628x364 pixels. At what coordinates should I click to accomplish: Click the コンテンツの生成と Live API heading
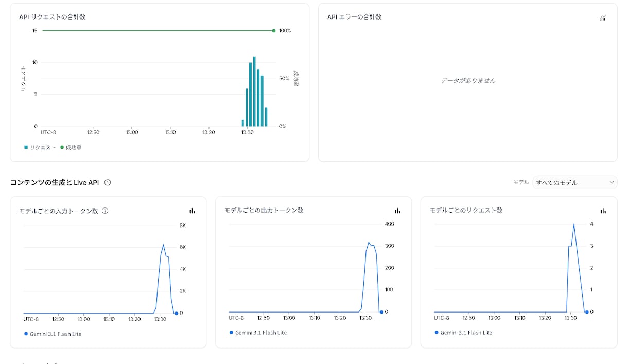(x=55, y=183)
